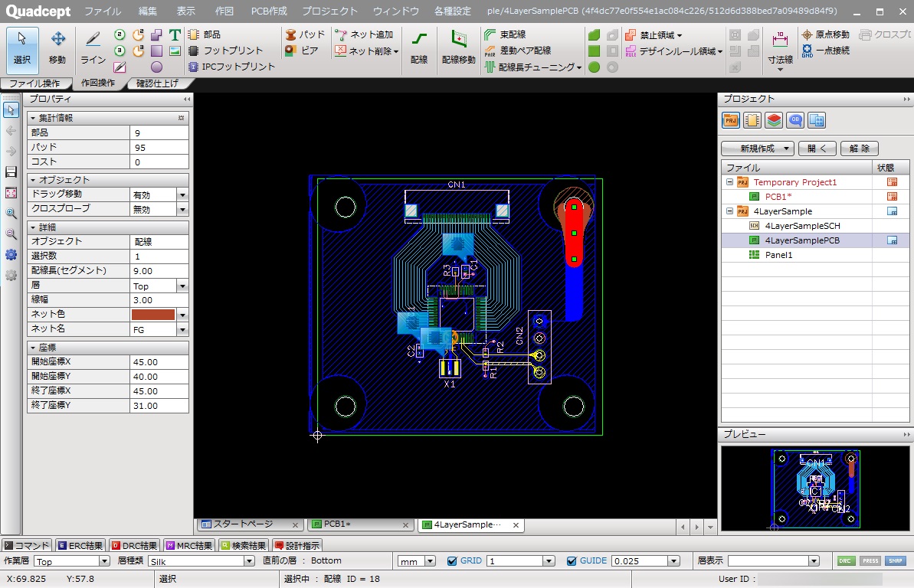
Task: Click the 解除 button
Action: (x=859, y=149)
